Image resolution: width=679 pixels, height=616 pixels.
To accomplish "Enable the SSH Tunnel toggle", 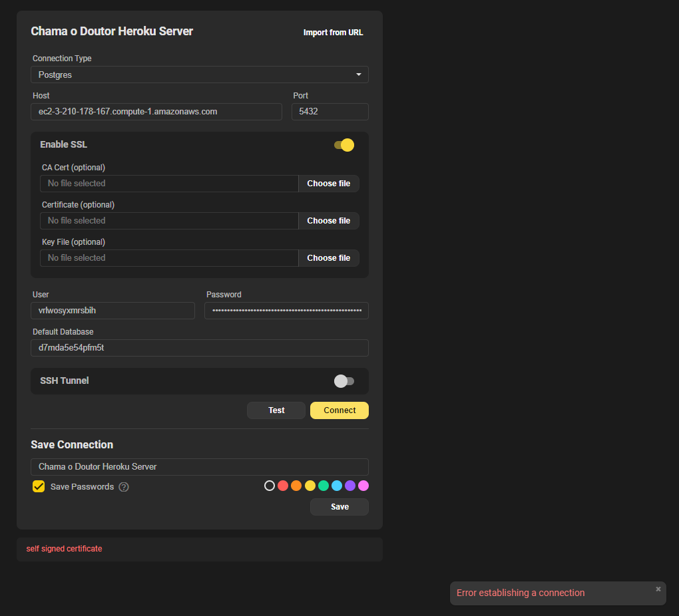I will point(344,381).
